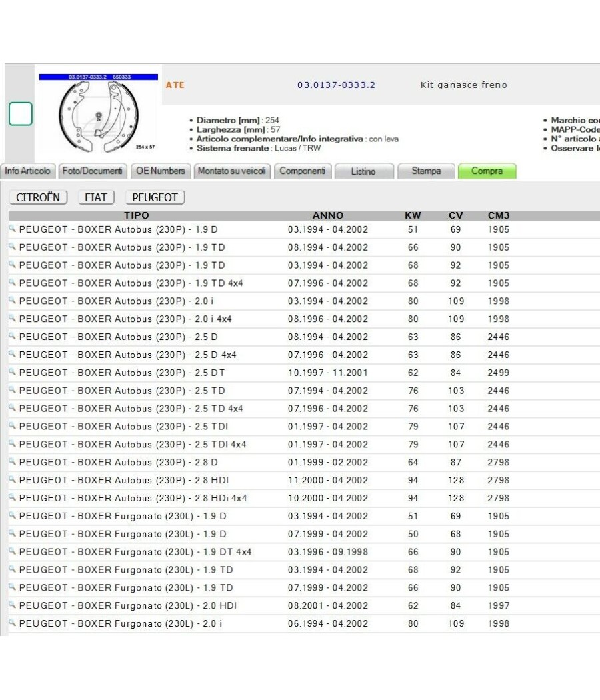Click the ANNO column header
This screenshot has width=600, height=700.
(328, 215)
